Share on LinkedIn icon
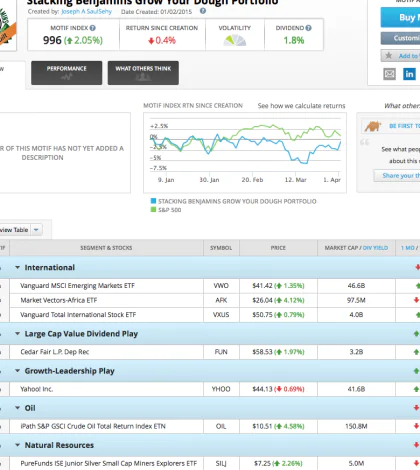Image resolution: width=420 pixels, height=470 pixels. click(x=409, y=74)
